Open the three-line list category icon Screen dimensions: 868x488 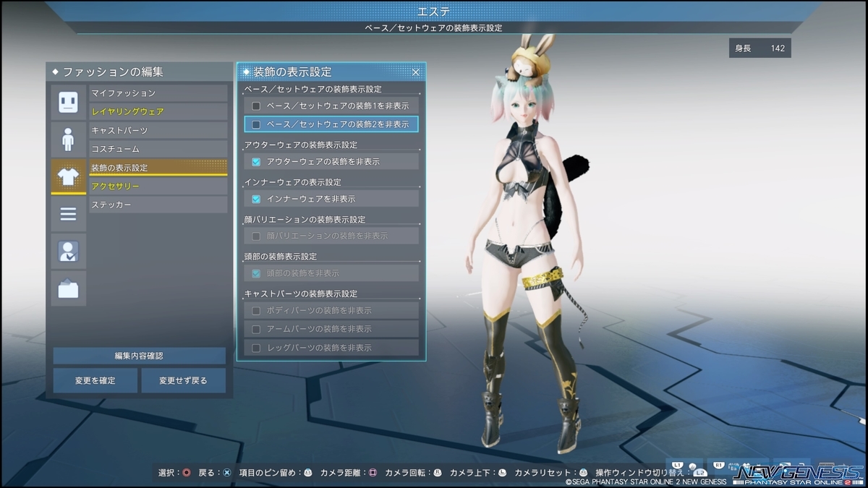pos(68,214)
